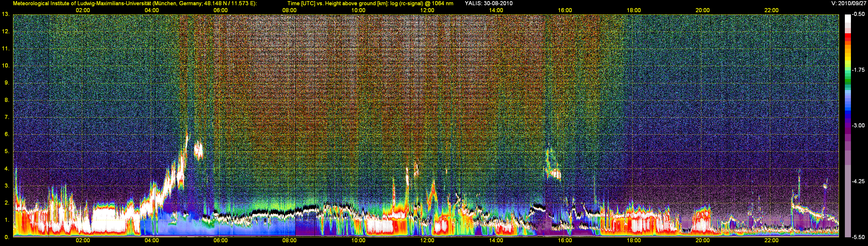The height and width of the screenshot is (246, 868).
Task: Click the 22:00 label on the top time axis
Action: 772,10
